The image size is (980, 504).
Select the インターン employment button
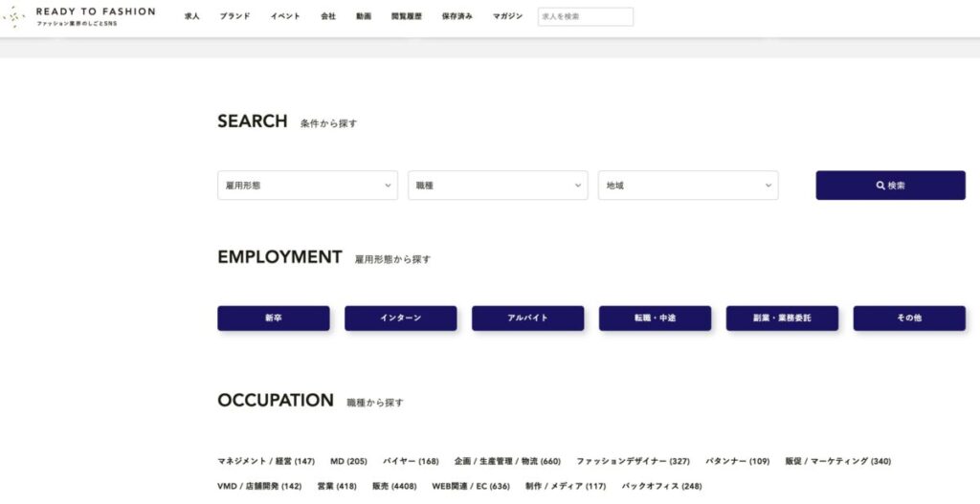(x=400, y=318)
